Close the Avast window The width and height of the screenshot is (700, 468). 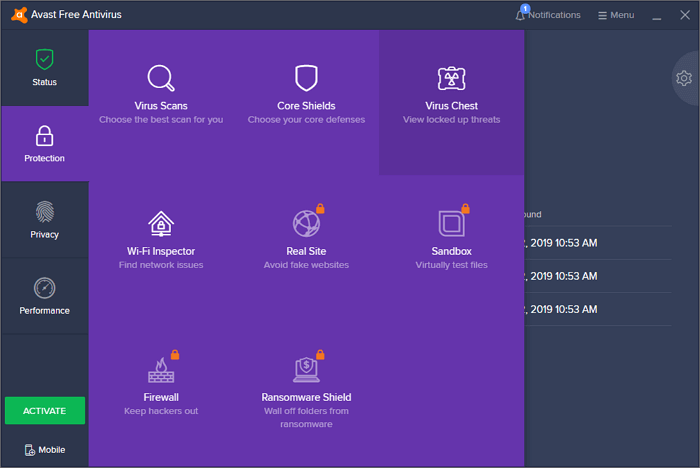pyautogui.click(x=685, y=15)
